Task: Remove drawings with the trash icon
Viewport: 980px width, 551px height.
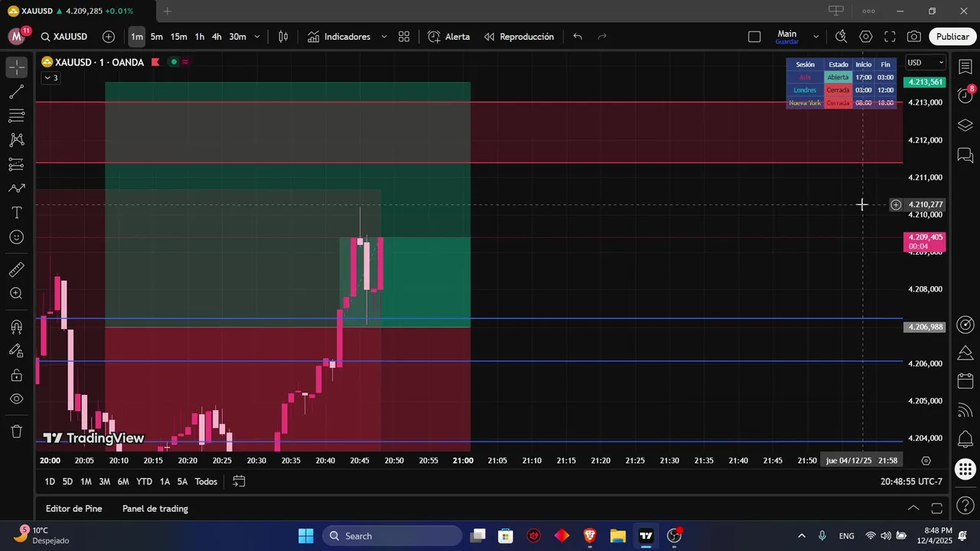Action: pyautogui.click(x=16, y=432)
